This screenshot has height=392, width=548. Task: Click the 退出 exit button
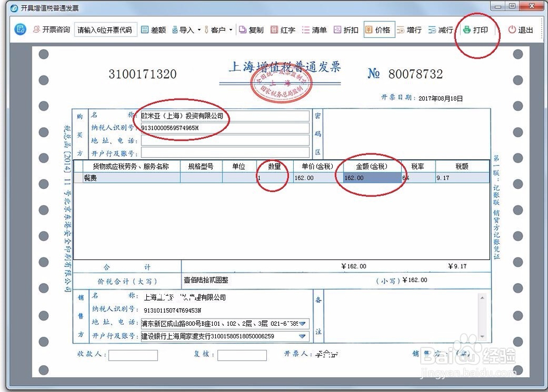(x=521, y=30)
